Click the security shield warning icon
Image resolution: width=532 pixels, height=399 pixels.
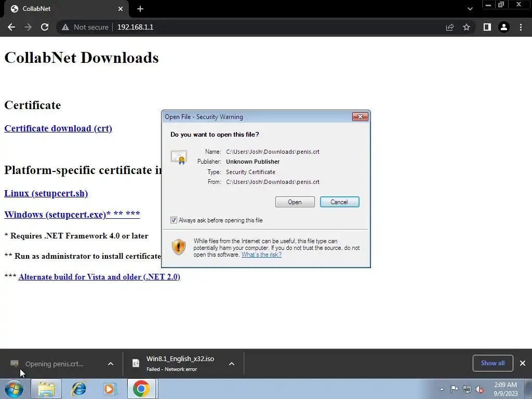[x=179, y=247]
